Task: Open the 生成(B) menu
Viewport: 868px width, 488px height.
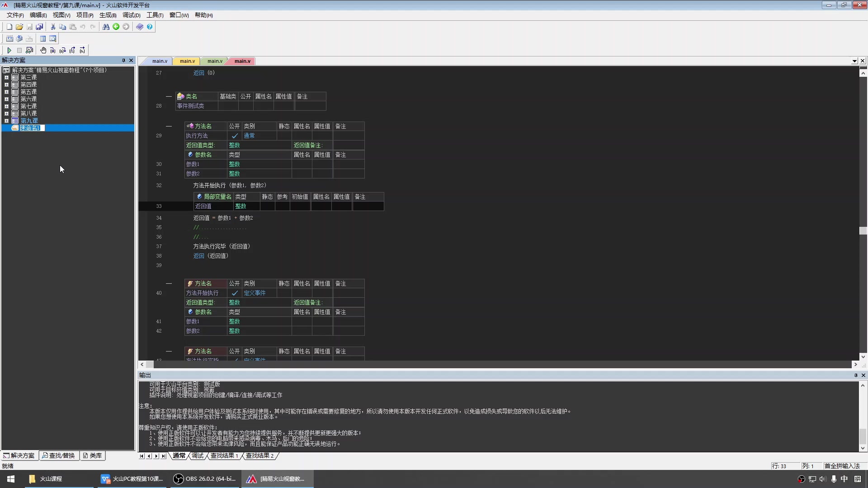Action: pyautogui.click(x=108, y=15)
